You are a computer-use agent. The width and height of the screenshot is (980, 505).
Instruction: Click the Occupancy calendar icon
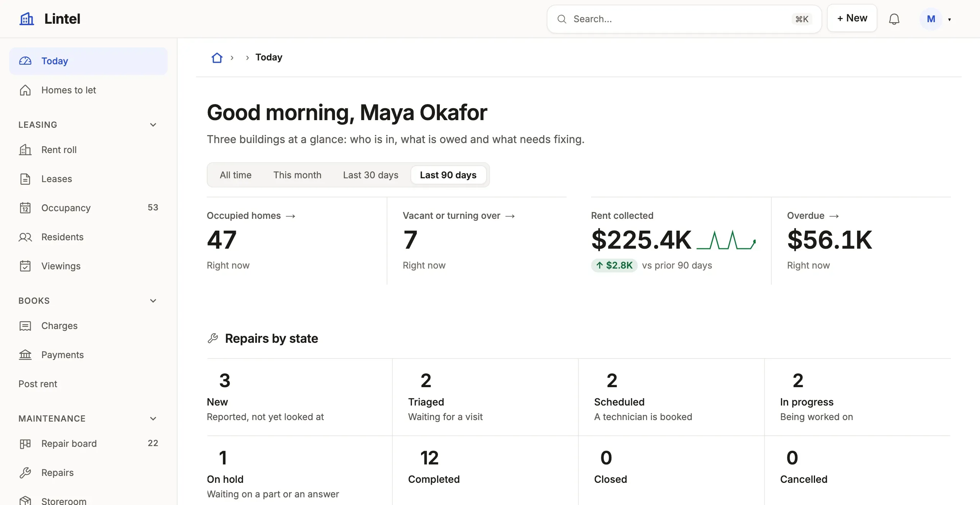point(25,208)
